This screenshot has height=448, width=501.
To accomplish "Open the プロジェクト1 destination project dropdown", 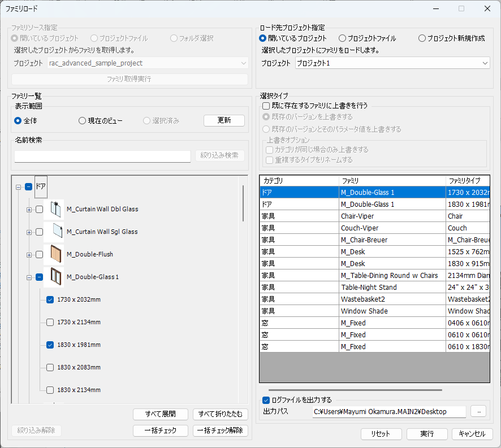I will coord(392,63).
